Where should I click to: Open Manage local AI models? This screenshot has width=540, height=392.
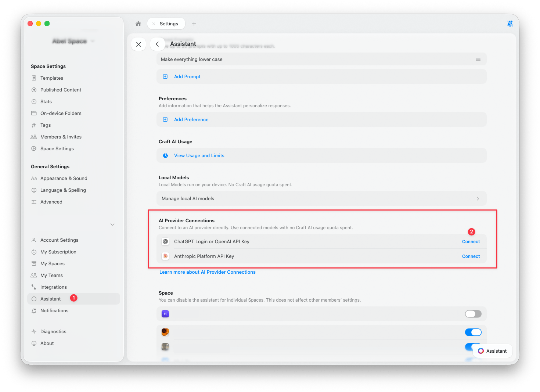321,198
